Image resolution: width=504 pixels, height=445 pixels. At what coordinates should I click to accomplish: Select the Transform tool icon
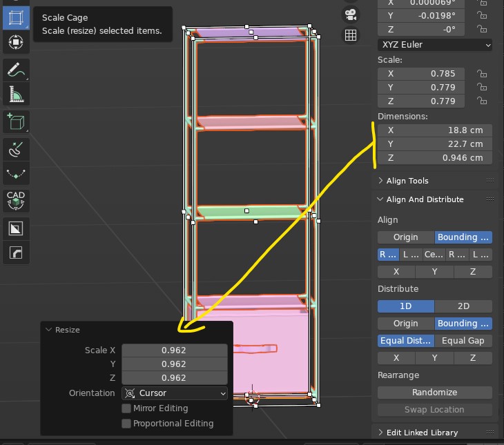pos(16,42)
